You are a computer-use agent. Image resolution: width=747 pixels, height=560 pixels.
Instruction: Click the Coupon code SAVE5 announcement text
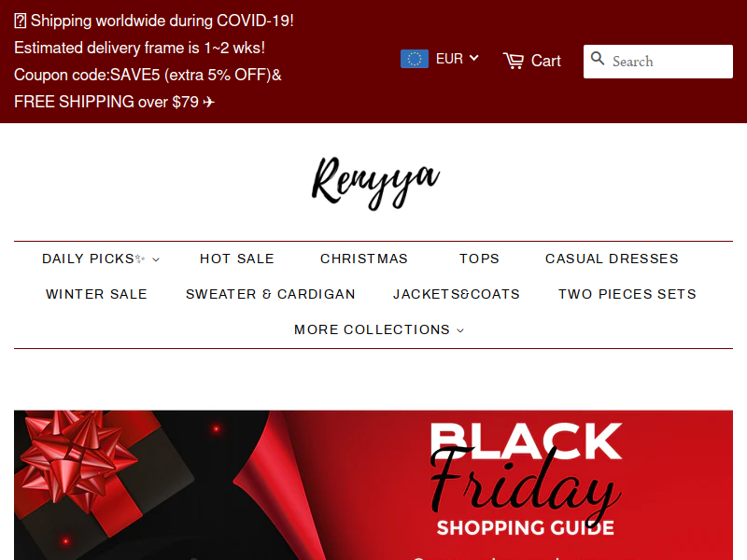[148, 75]
